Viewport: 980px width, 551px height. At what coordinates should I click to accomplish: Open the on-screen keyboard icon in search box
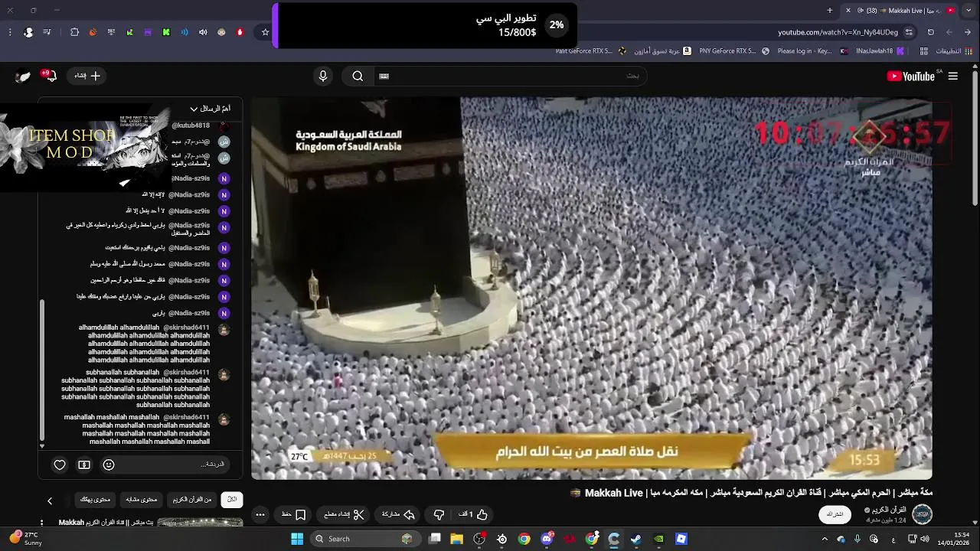(384, 76)
